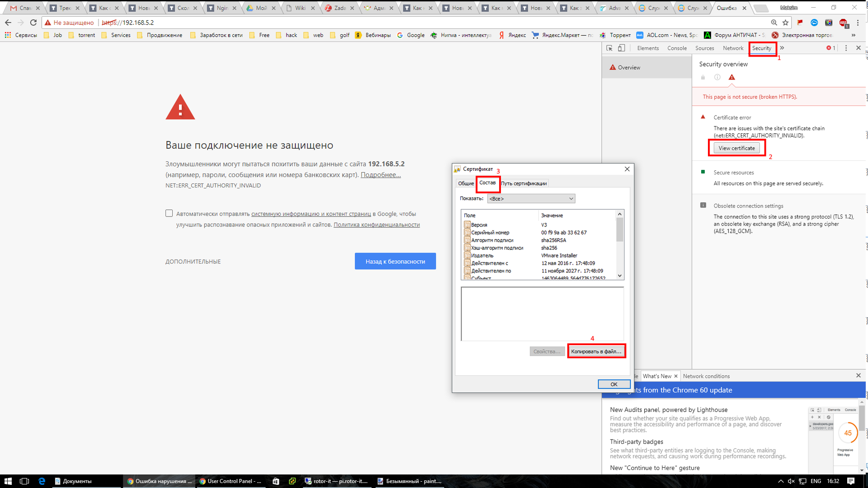Open the AOL.com News bookmark

[x=667, y=35]
